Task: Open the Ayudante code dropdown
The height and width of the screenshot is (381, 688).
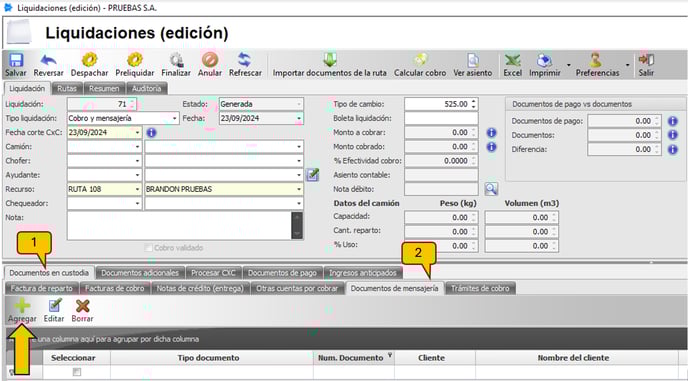Action: (137, 175)
